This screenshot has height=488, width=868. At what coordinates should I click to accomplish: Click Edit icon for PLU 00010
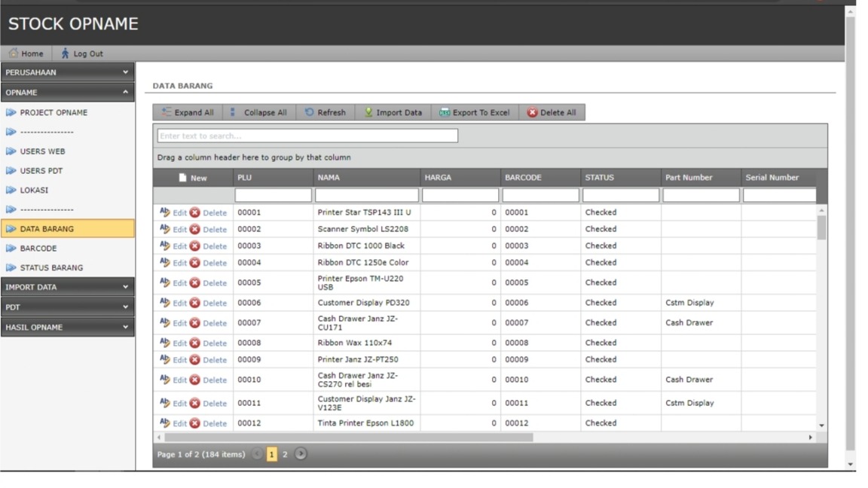(x=164, y=380)
